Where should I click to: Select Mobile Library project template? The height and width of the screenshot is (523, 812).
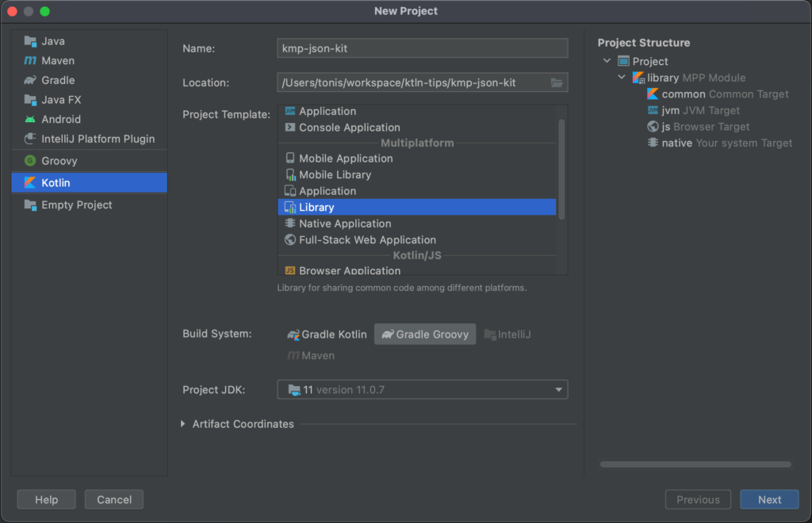click(x=335, y=174)
